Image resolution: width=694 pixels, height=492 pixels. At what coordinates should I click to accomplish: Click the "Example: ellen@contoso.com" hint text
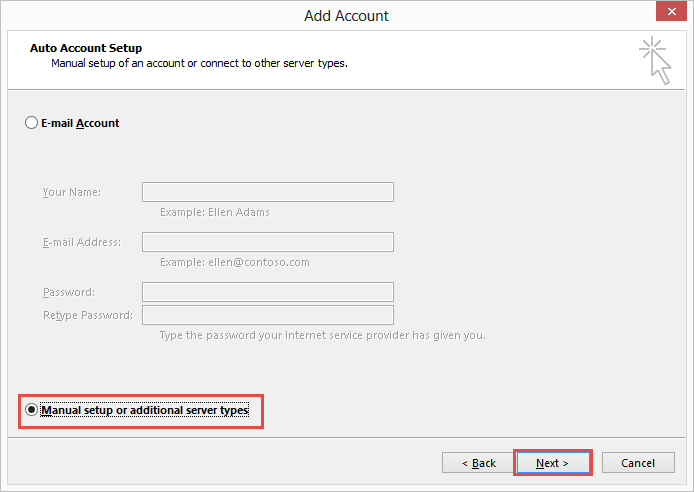click(x=234, y=262)
